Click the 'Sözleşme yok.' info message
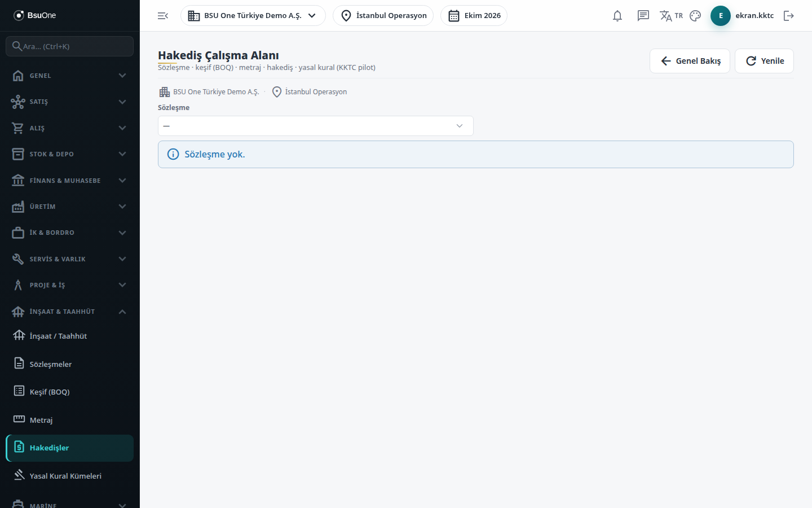The height and width of the screenshot is (508, 812). tap(476, 155)
